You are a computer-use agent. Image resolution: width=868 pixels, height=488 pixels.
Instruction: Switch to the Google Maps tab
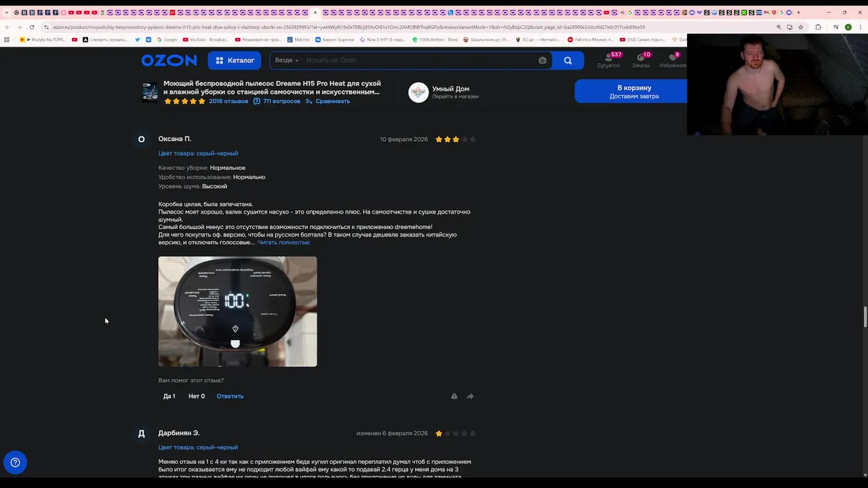point(774,12)
